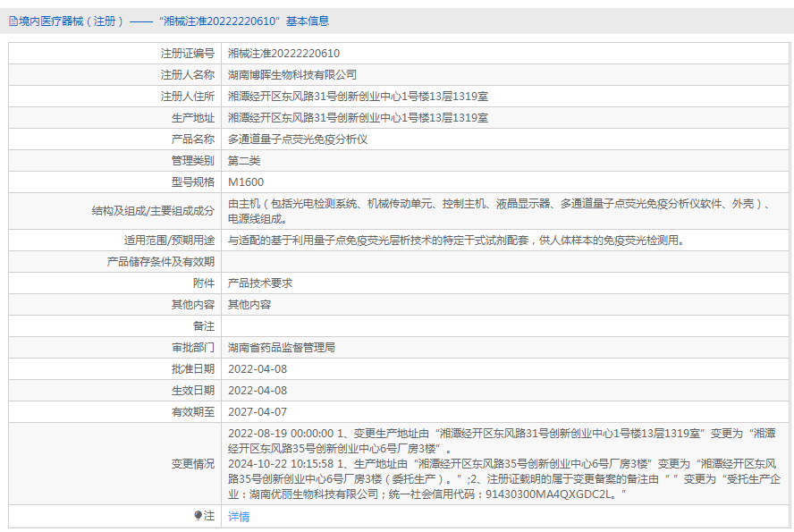
Task: Click the 附件 label
Action: (x=204, y=283)
